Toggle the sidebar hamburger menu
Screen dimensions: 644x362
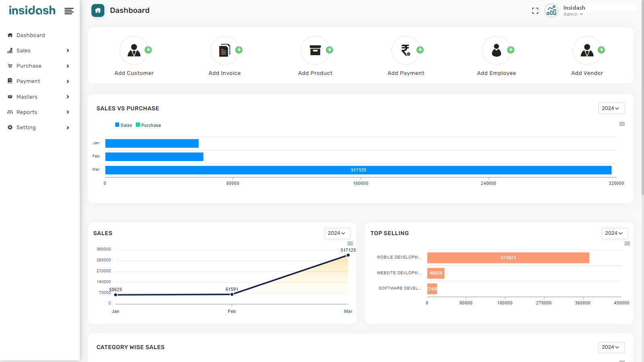(69, 11)
